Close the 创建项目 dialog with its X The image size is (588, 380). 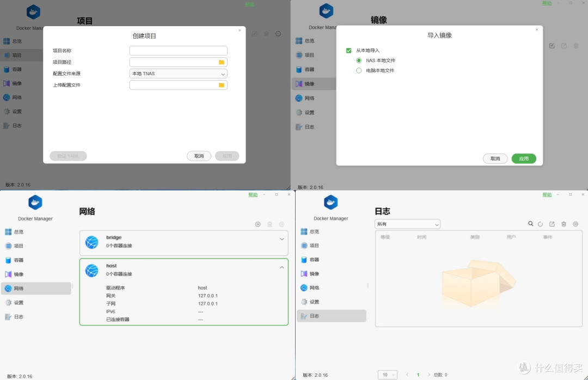pyautogui.click(x=240, y=30)
